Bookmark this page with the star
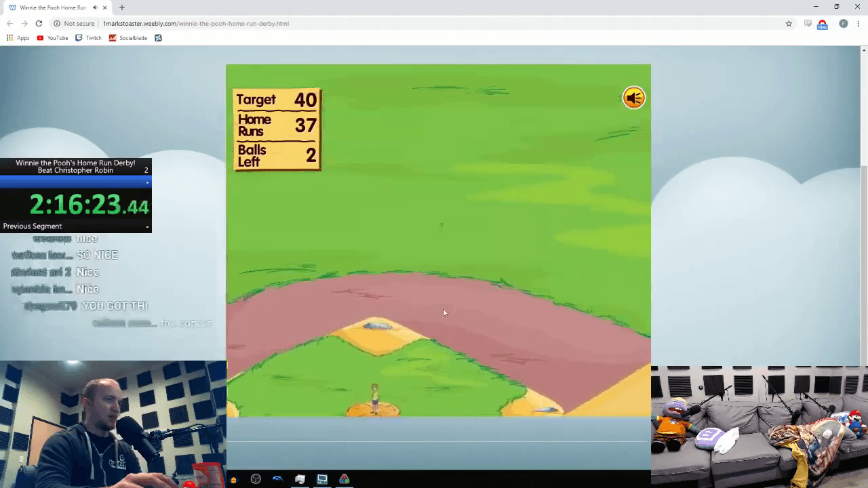The image size is (868, 488). point(789,23)
